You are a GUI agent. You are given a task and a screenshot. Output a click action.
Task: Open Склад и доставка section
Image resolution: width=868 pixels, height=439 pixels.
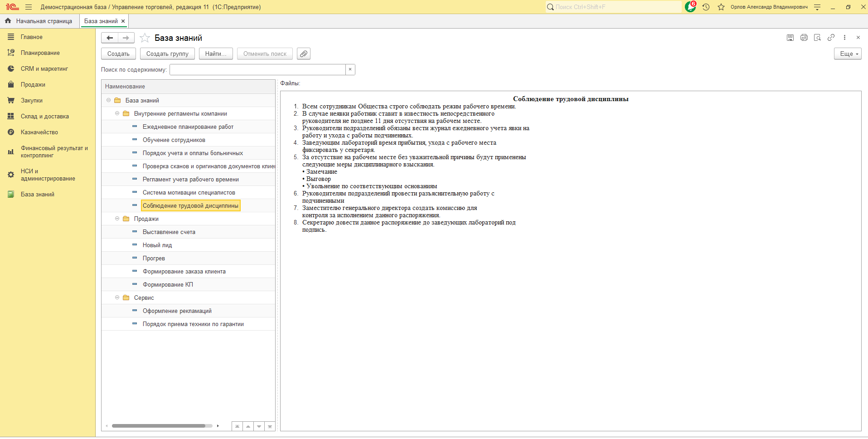44,117
